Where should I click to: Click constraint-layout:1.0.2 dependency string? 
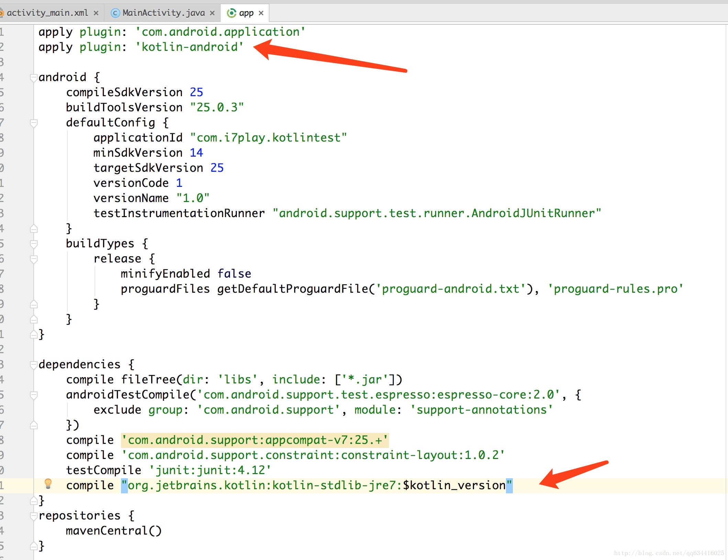tap(313, 455)
